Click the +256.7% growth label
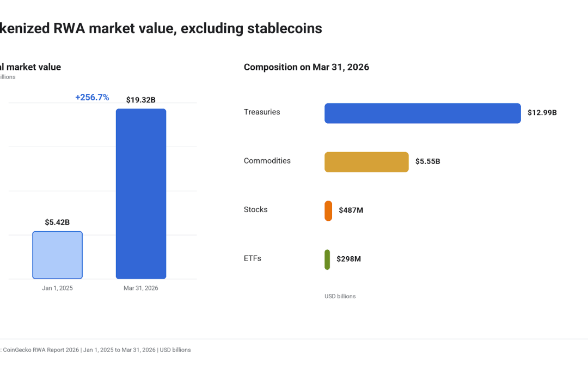 click(92, 97)
